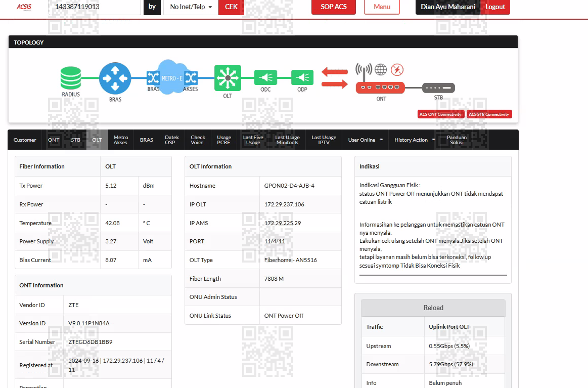
Task: Open the Last Five Usage tab
Action: coord(253,140)
